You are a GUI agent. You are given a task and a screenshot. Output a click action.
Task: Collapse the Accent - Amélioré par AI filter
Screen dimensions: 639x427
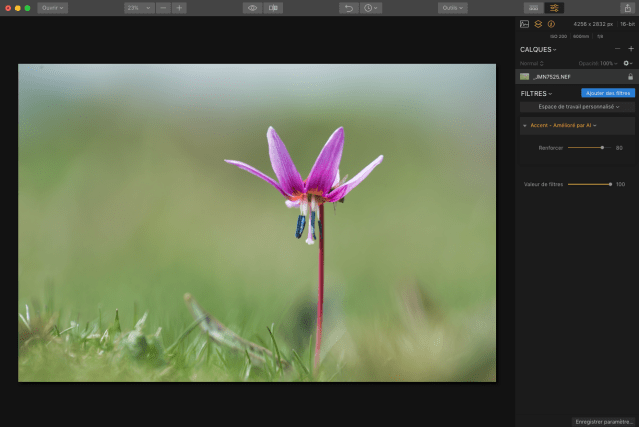tap(525, 126)
